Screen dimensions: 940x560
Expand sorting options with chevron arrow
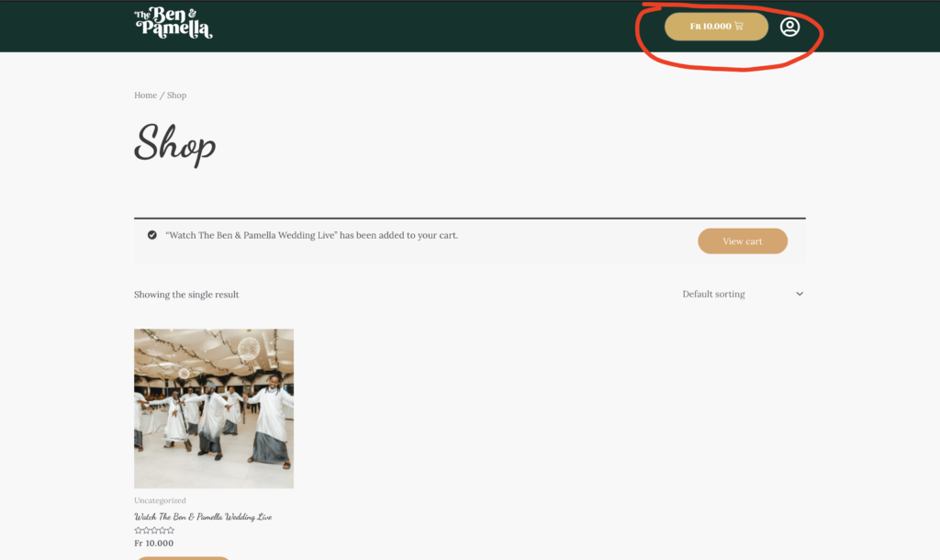tap(800, 294)
